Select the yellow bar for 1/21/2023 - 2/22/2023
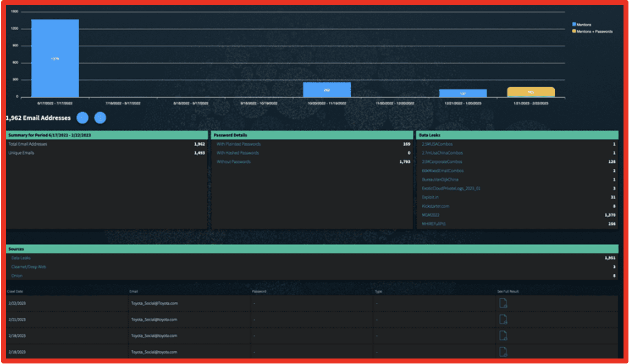 (531, 92)
